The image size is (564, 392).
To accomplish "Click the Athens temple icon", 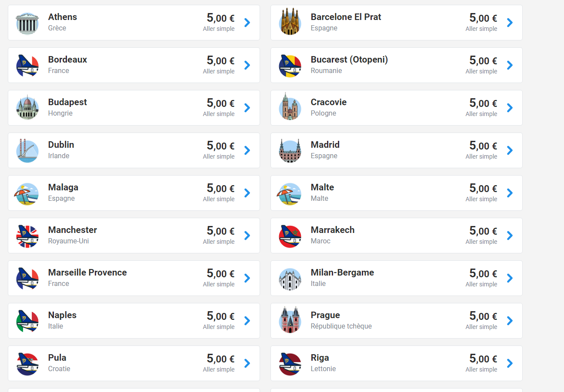I will (x=27, y=23).
